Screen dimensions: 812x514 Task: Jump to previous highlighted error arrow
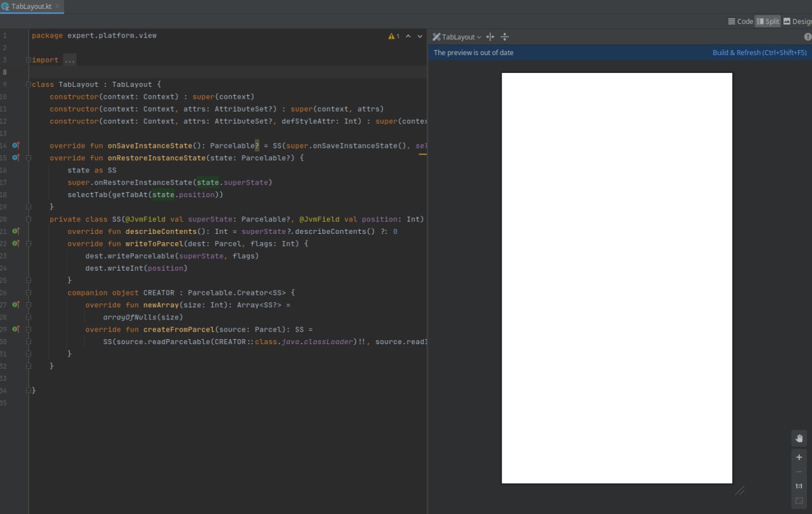[408, 37]
